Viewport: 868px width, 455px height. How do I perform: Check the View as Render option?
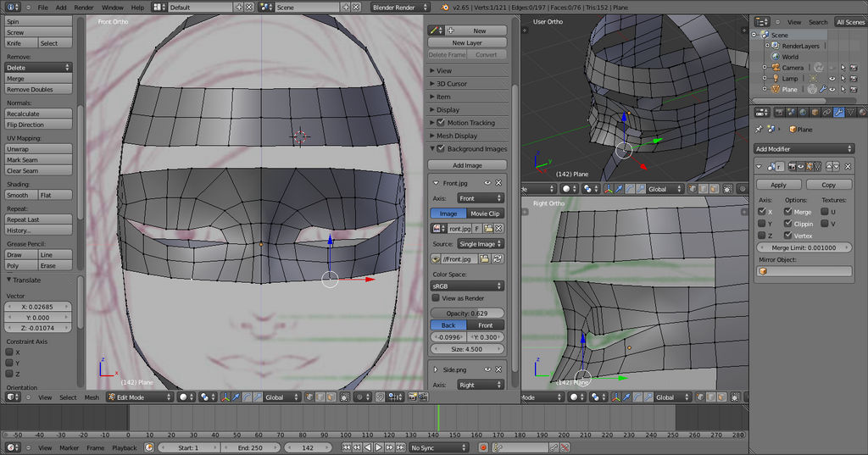(x=436, y=298)
